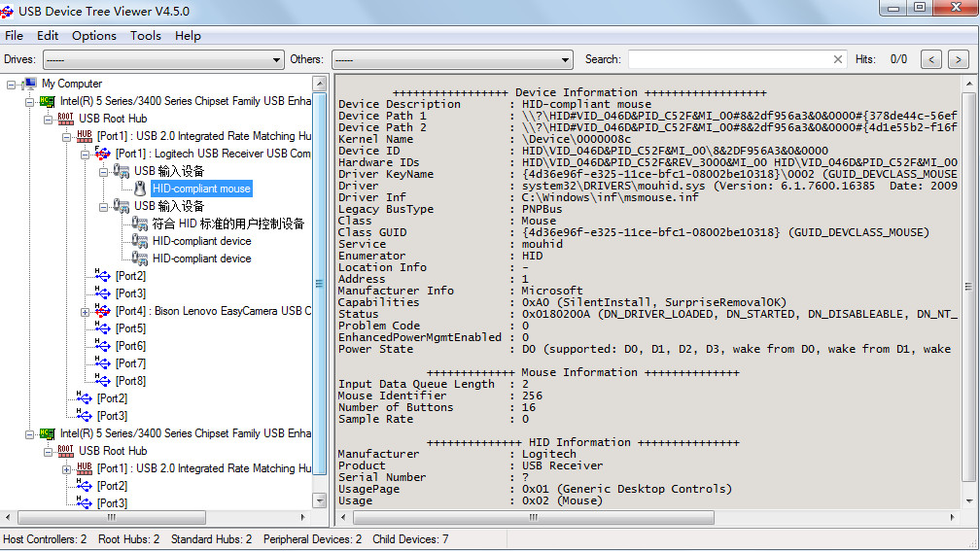Image resolution: width=980 pixels, height=551 pixels.
Task: Click the HID-compliant mouse icon
Action: 140,189
